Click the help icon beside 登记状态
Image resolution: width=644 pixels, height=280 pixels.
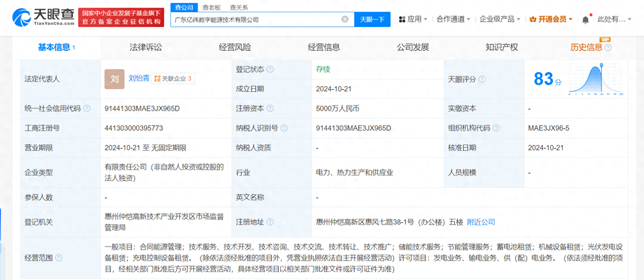click(x=270, y=69)
